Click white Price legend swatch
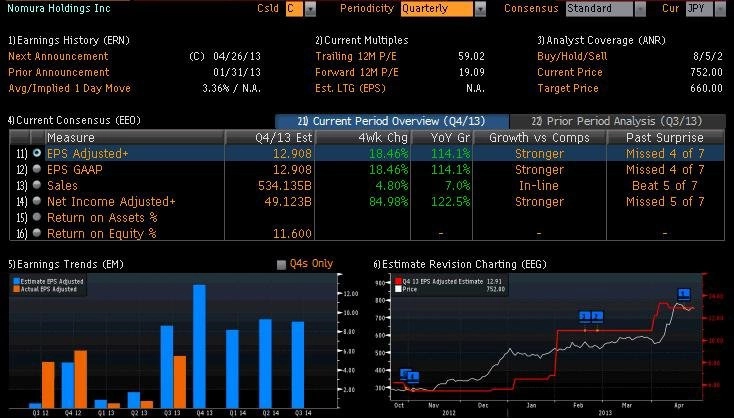The height and width of the screenshot is (418, 734). coord(398,289)
